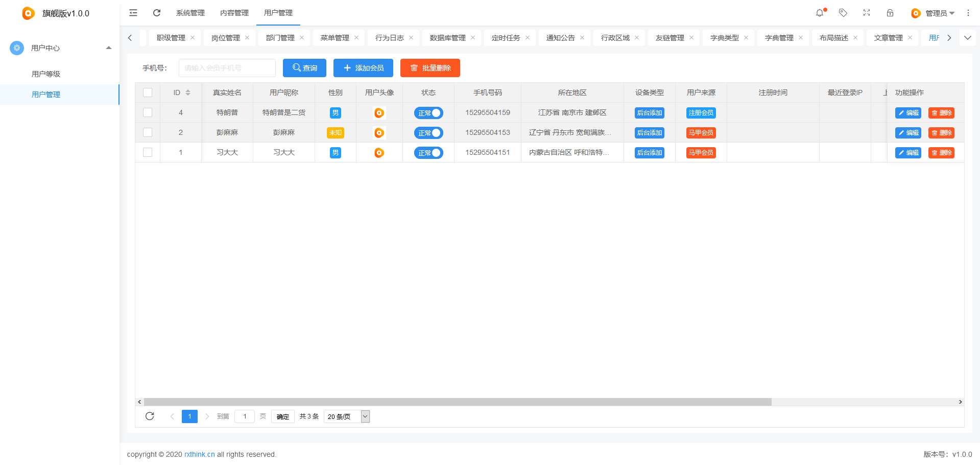Click the 批量删除 button
The width and height of the screenshot is (980, 465).
click(x=430, y=68)
